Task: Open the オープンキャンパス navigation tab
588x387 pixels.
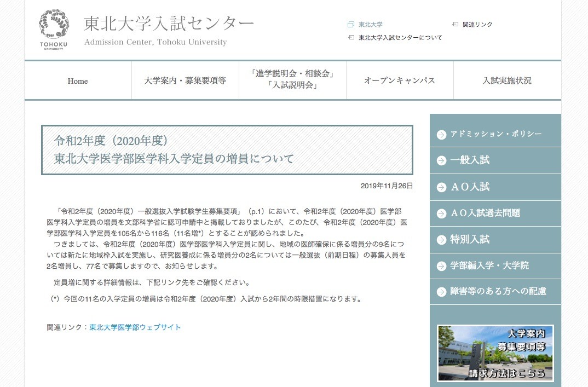Action: (400, 80)
